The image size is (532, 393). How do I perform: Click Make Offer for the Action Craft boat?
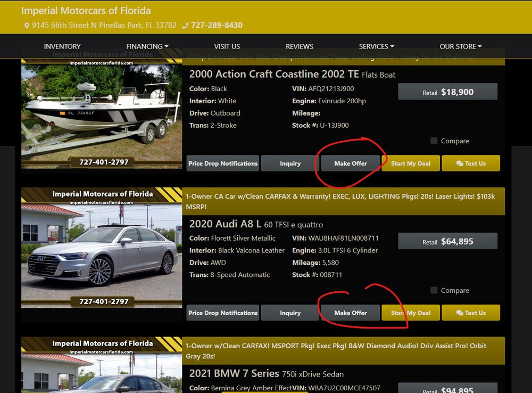tap(350, 163)
